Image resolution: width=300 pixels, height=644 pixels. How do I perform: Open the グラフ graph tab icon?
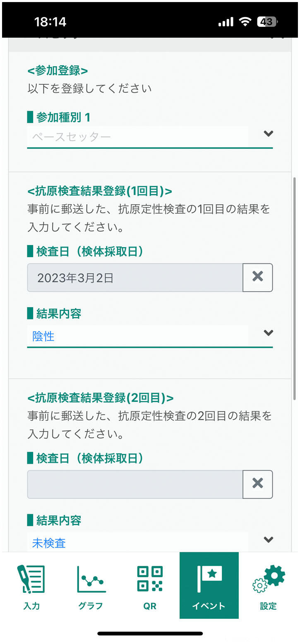(91, 579)
